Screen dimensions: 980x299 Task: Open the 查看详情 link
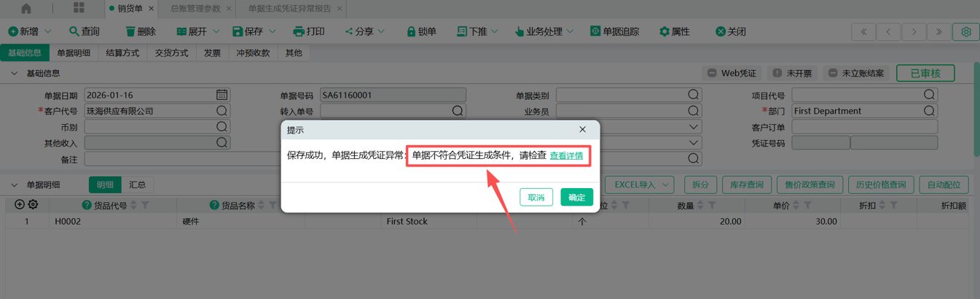(x=566, y=155)
